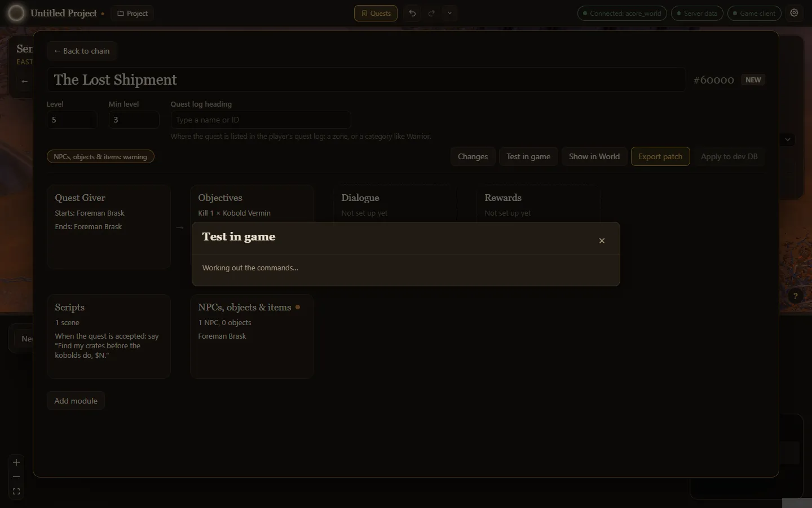The image size is (812, 508).
Task: Click the zoom out minus icon
Action: tap(16, 477)
